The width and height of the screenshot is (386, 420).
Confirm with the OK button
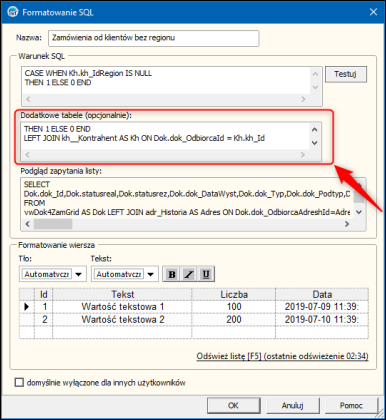pos(233,405)
